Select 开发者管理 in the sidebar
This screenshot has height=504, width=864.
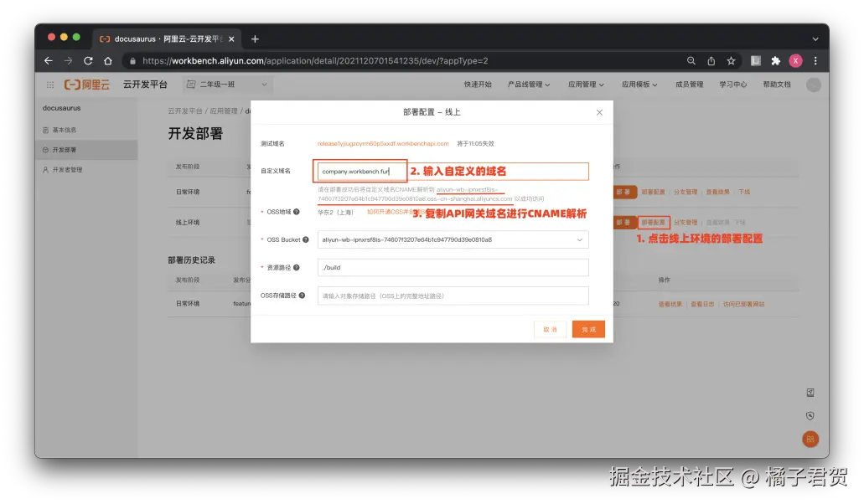click(x=86, y=170)
